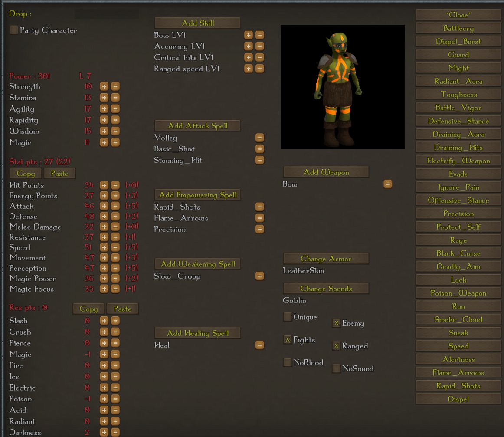
Task: Decrease Darkness resistance minus icon
Action: 115,432
